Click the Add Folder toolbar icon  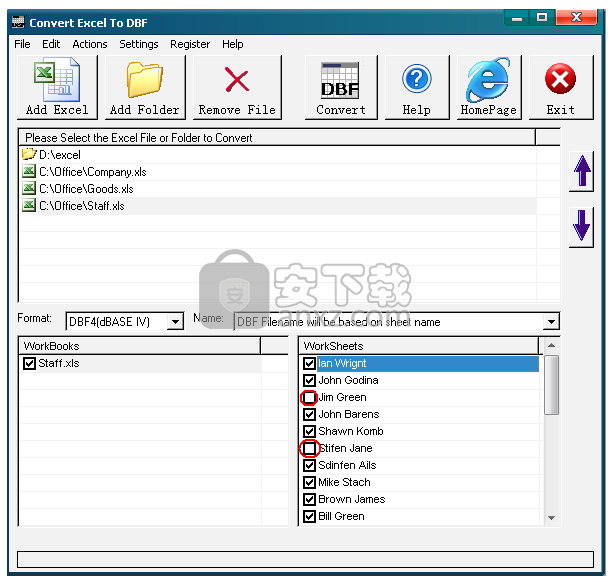[x=145, y=87]
